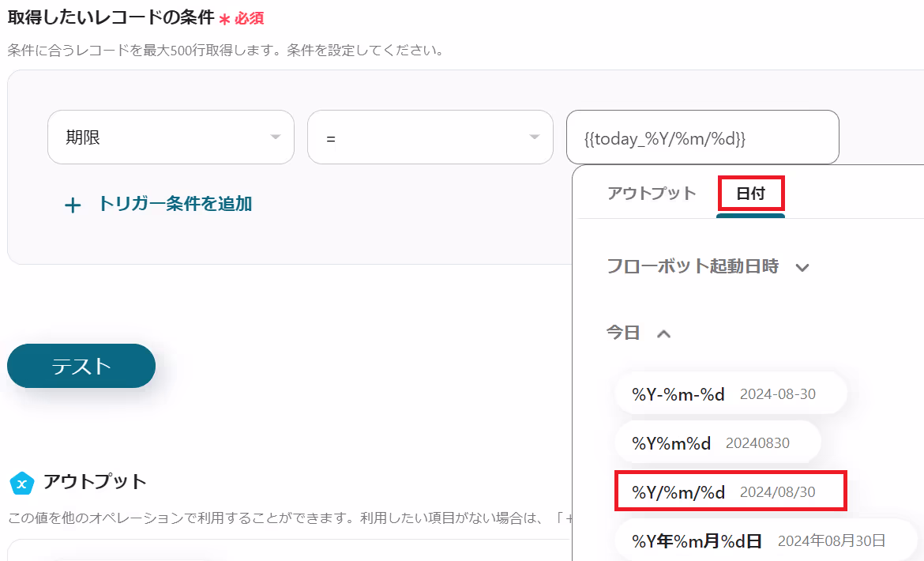Switch to the 日付 tab

pos(751,194)
